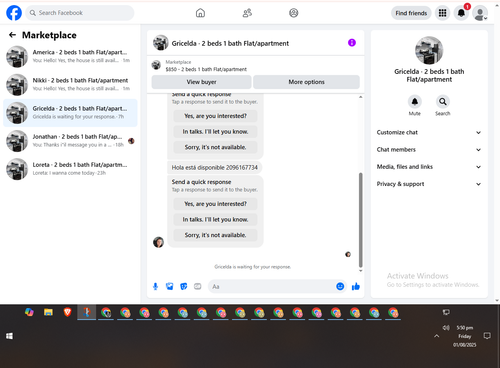The image size is (500, 368).
Task: Open the America conversation
Action: [70, 56]
